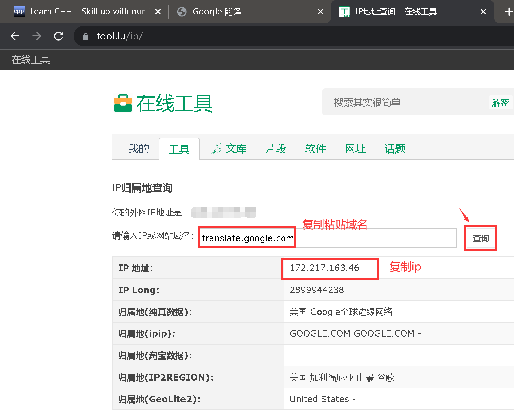
Task: Click the IP Long: label
Action: 139,290
